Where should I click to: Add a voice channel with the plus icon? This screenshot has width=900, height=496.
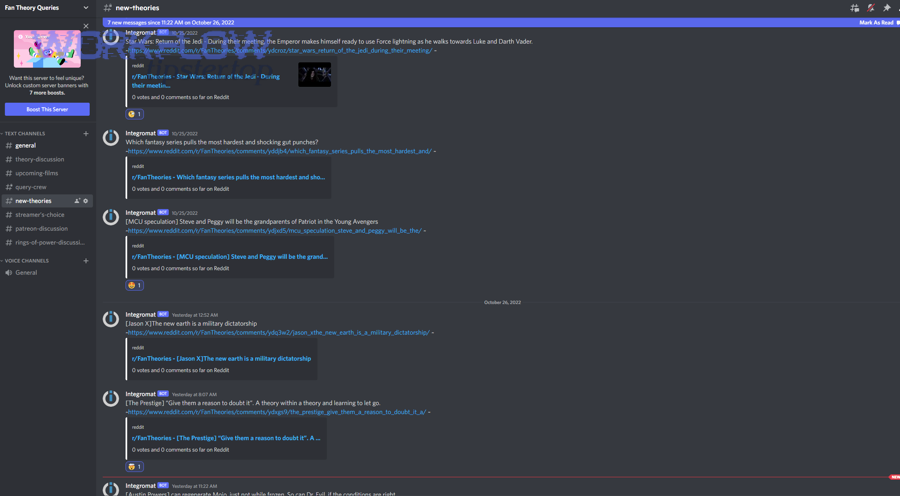pos(86,261)
